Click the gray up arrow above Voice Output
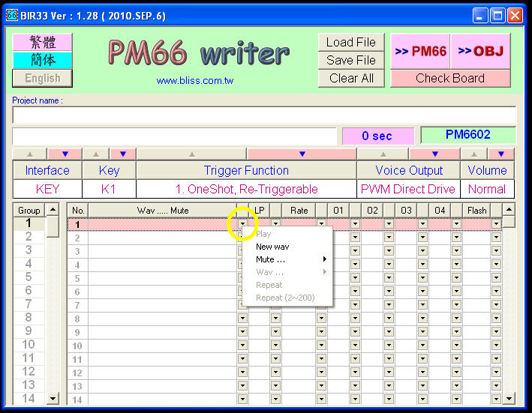Screen dimensions: 532x413 coord(383,154)
